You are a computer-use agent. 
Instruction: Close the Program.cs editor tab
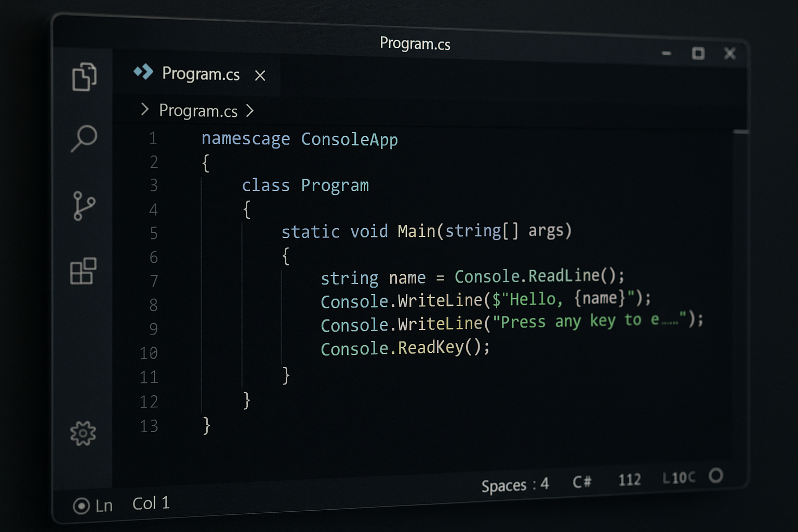click(260, 76)
